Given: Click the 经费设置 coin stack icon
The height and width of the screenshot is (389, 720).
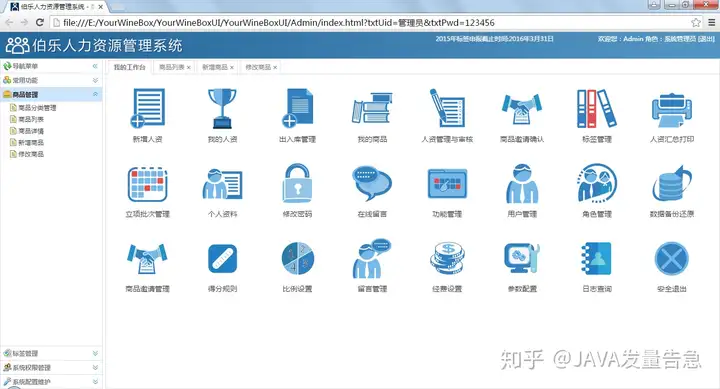Looking at the screenshot, I should [447, 258].
